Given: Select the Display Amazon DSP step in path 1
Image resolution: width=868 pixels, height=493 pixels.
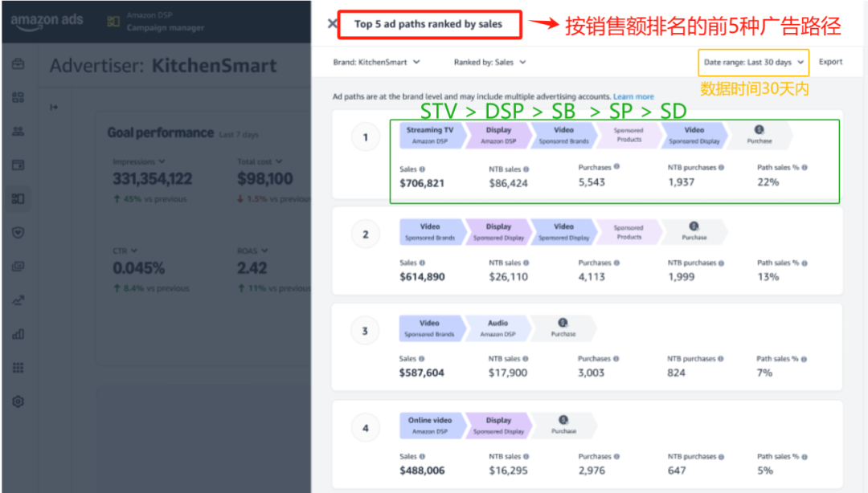Looking at the screenshot, I should tap(499, 135).
